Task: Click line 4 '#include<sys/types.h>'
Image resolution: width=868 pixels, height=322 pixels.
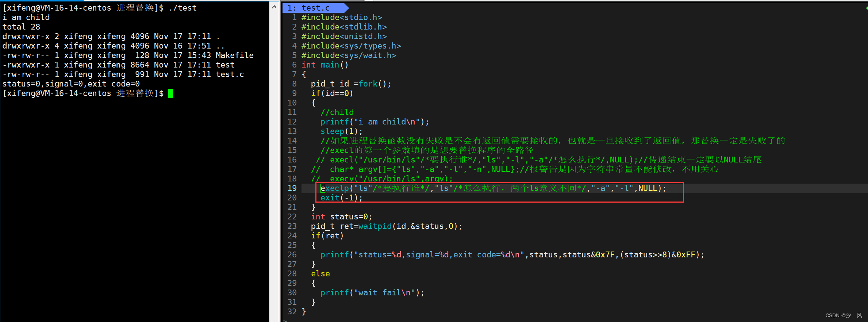Action: click(x=351, y=46)
